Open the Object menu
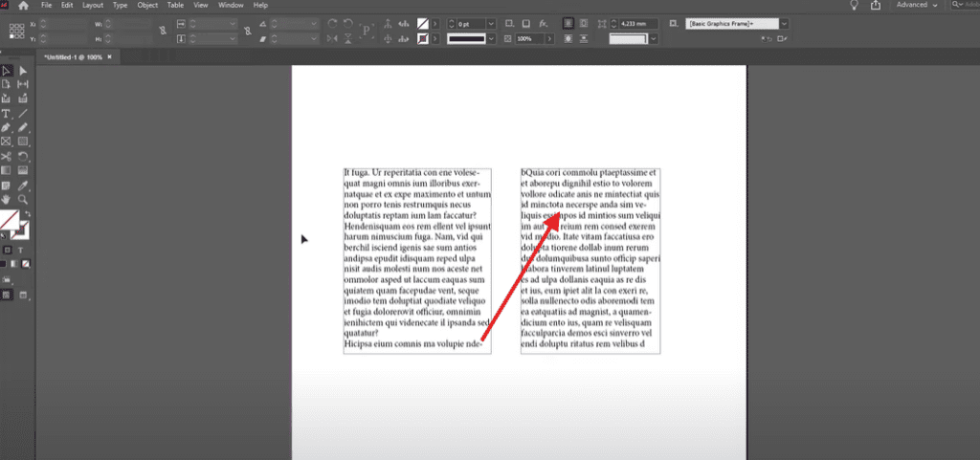980x460 pixels. [x=147, y=5]
